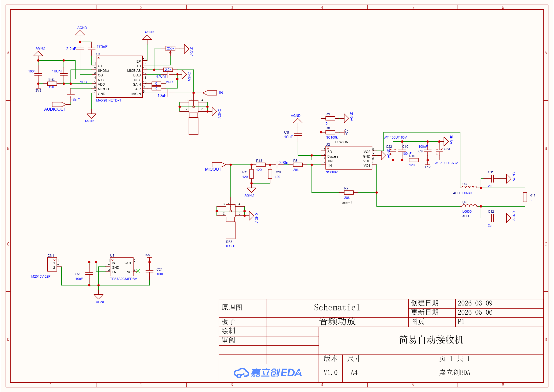Click the Schematic1 title text
Image resolution: width=554 pixels, height=392 pixels.
337,308
